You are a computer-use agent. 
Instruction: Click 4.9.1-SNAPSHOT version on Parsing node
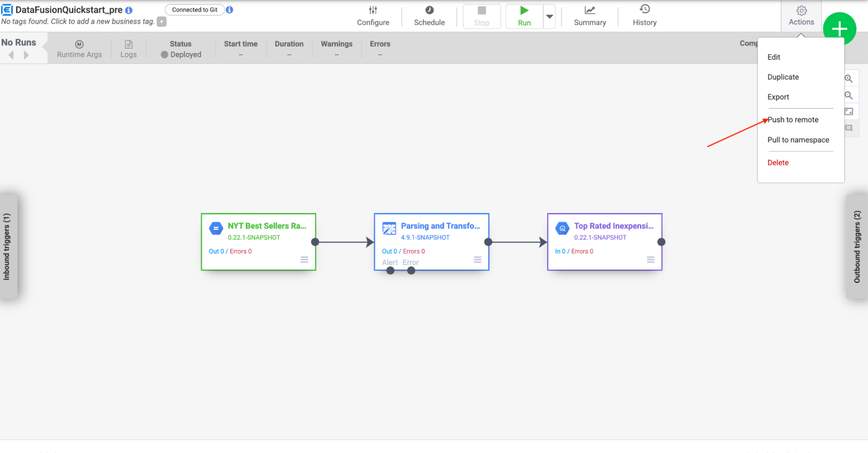(x=425, y=237)
